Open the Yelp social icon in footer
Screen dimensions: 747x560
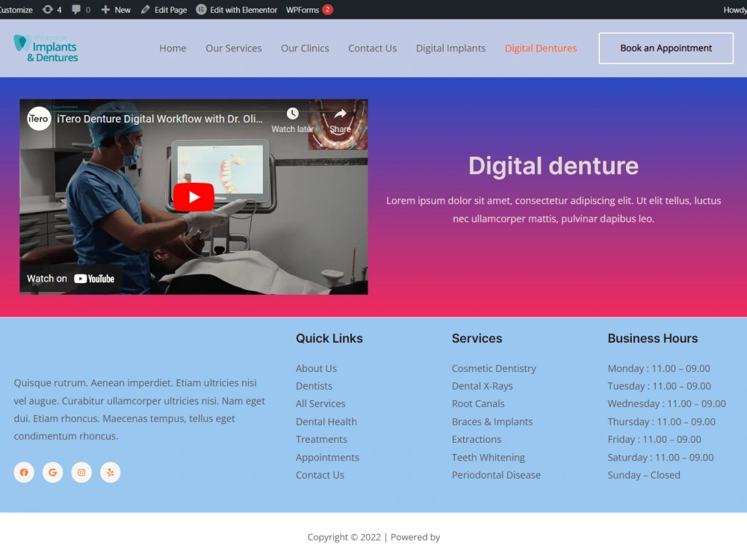tap(111, 473)
